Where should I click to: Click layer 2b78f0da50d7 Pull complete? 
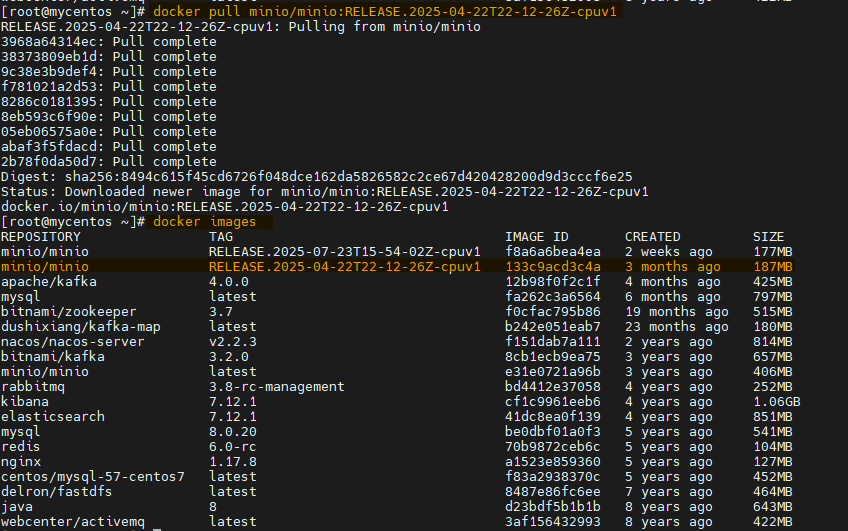[x=109, y=162]
